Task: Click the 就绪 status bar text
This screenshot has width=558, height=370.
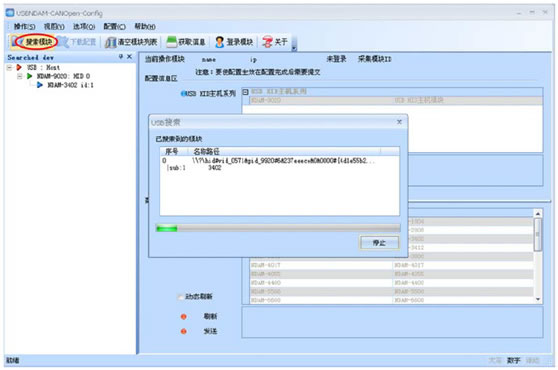Action: tap(12, 360)
